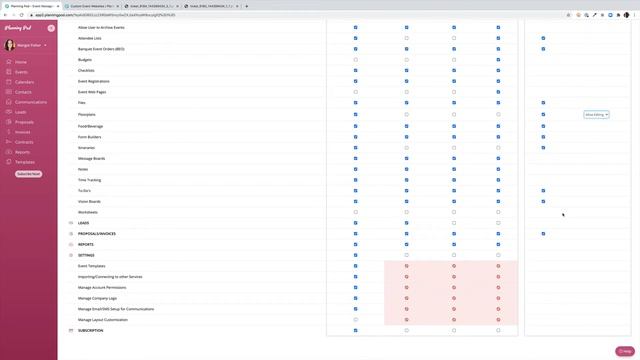The image size is (640, 360).
Task: Click the Planning Pod logo
Action: coord(18,28)
